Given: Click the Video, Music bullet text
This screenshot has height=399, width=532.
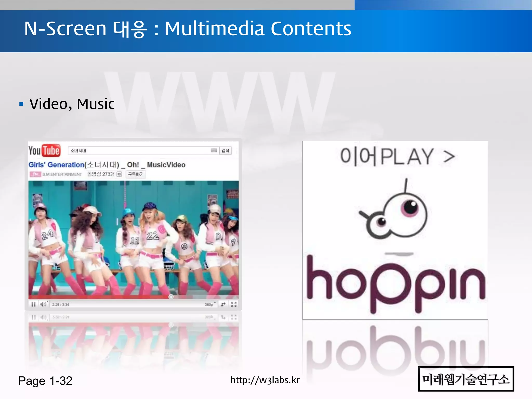Looking at the screenshot, I should coord(72,104).
